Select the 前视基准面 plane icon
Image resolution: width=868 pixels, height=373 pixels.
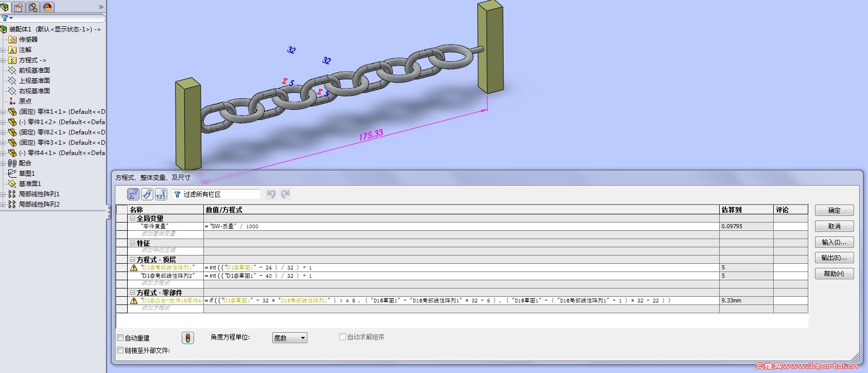(x=13, y=71)
